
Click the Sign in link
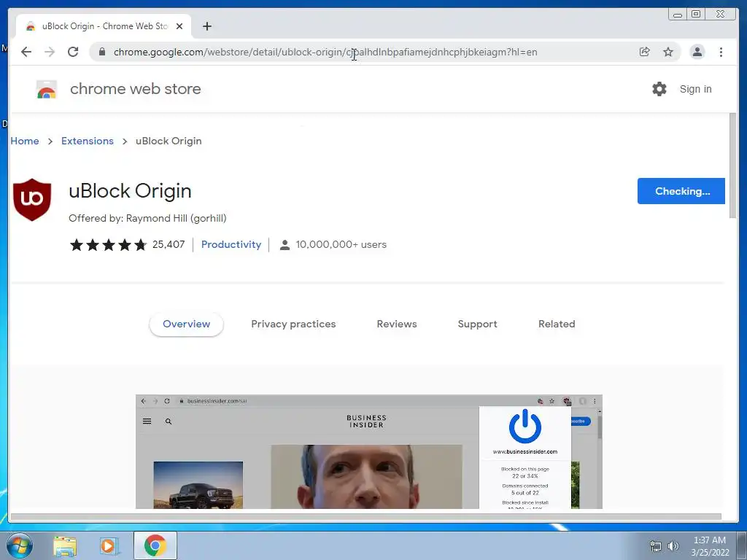[695, 89]
